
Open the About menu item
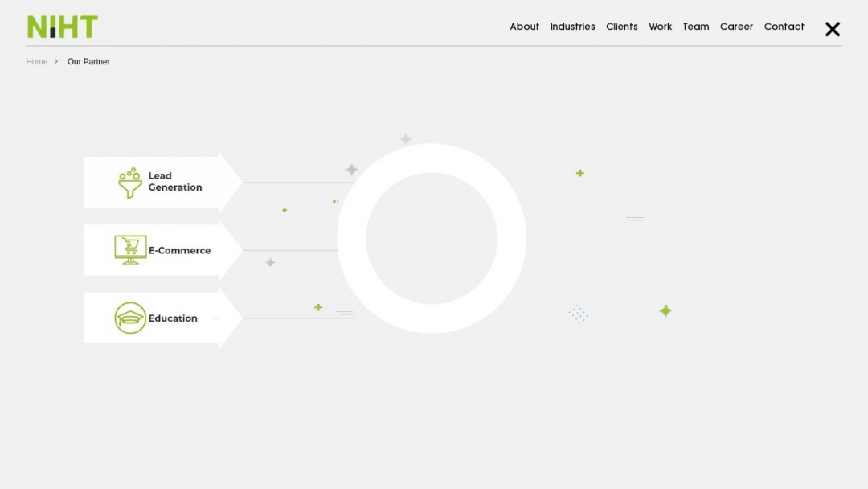click(x=524, y=27)
